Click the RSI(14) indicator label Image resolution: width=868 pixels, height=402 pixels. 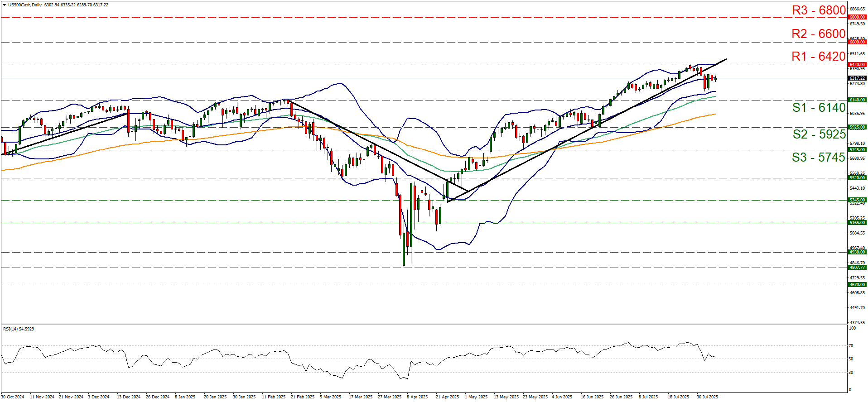click(18, 329)
